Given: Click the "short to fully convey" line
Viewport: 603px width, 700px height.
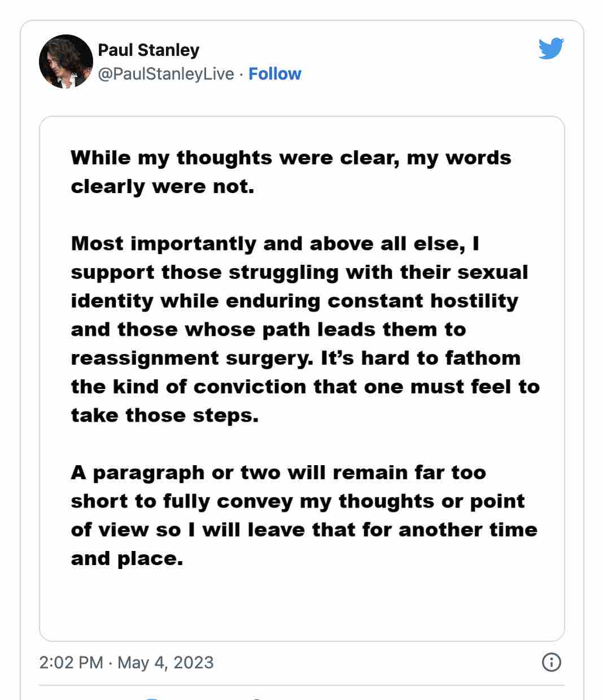Looking at the screenshot, I should click(298, 502).
